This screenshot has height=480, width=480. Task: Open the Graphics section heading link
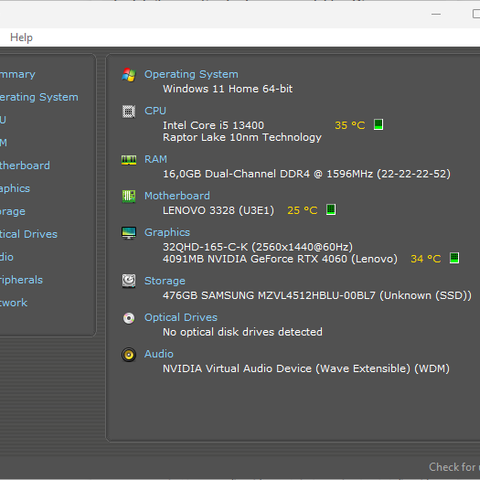tap(167, 232)
